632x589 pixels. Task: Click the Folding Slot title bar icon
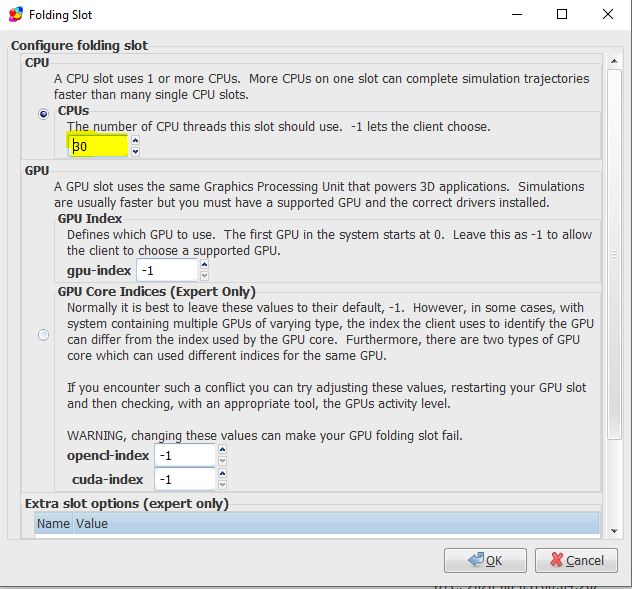15,15
